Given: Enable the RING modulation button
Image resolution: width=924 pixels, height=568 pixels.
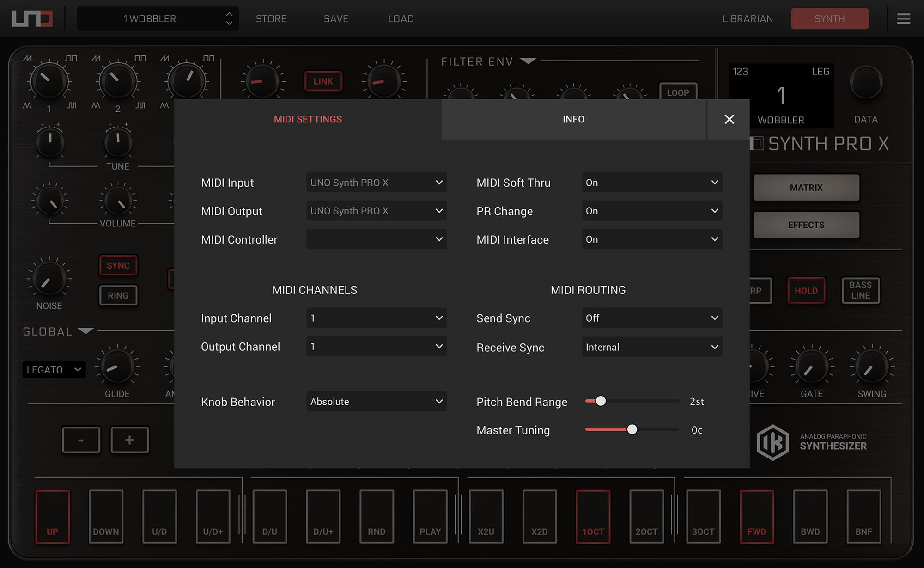Looking at the screenshot, I should click(118, 295).
